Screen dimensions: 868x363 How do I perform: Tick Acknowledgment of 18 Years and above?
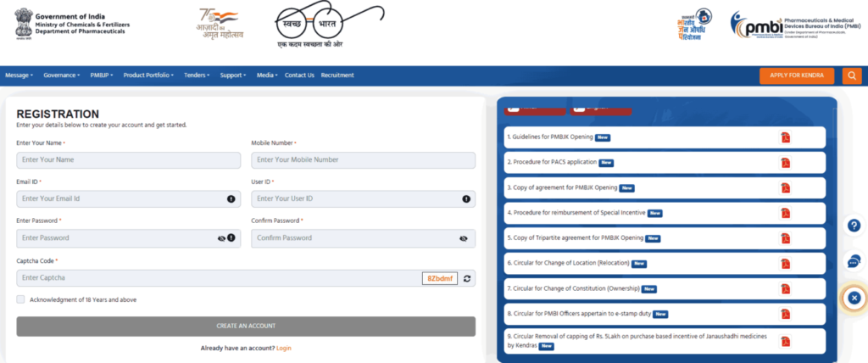click(x=20, y=299)
